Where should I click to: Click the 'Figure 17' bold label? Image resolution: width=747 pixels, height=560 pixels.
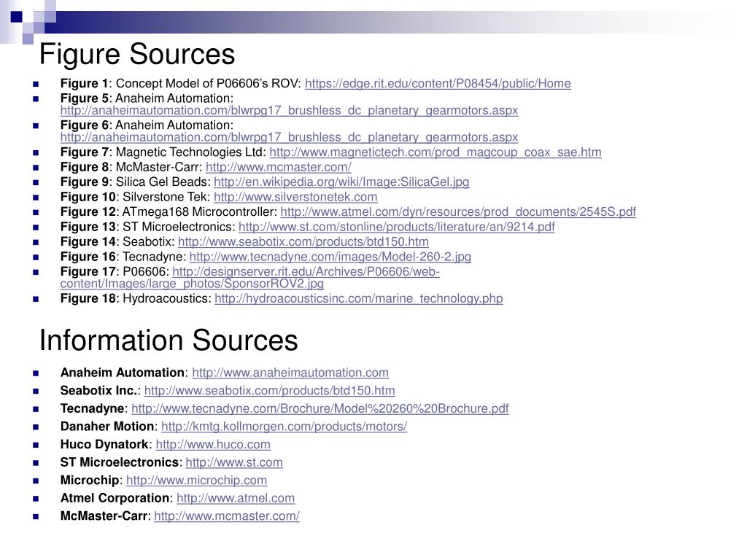(88, 271)
